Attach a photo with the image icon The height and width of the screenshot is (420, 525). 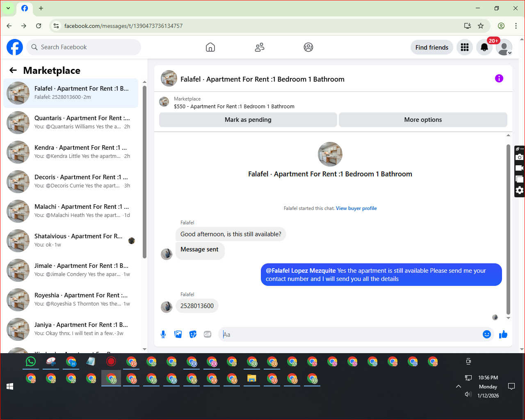178,334
